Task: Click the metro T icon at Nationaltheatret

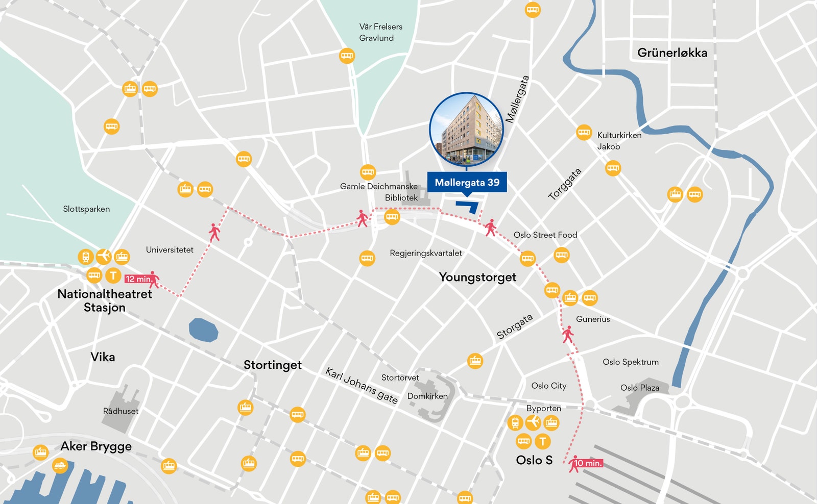Action: tap(113, 276)
